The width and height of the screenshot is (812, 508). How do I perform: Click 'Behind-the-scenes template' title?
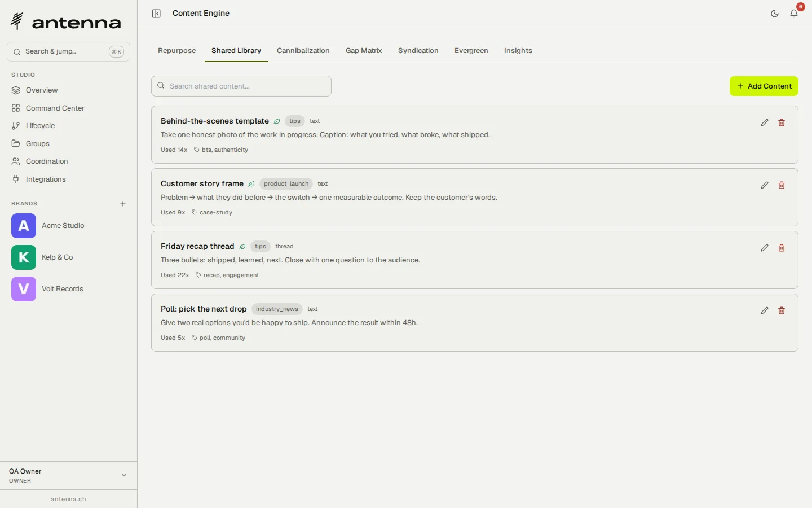pos(215,121)
